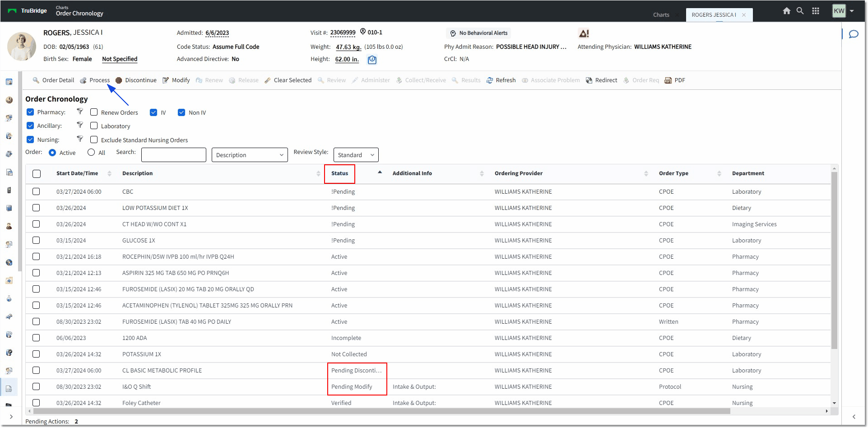Click Modify in toolbar
Image resolution: width=868 pixels, height=428 pixels.
pyautogui.click(x=176, y=80)
